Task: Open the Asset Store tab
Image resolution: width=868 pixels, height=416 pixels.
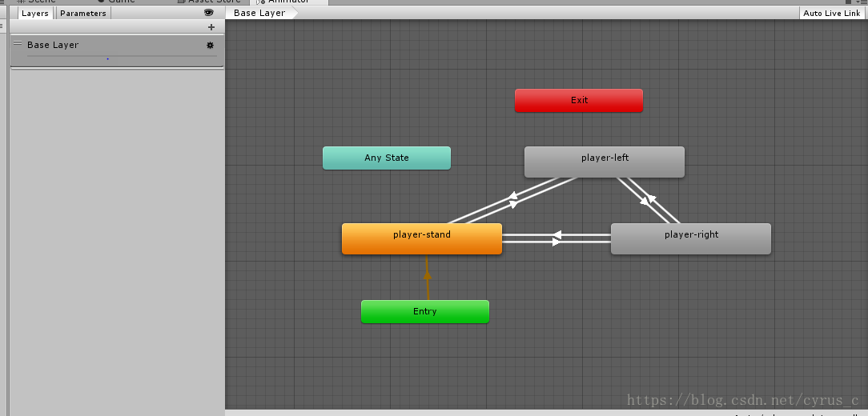Action: 209,2
